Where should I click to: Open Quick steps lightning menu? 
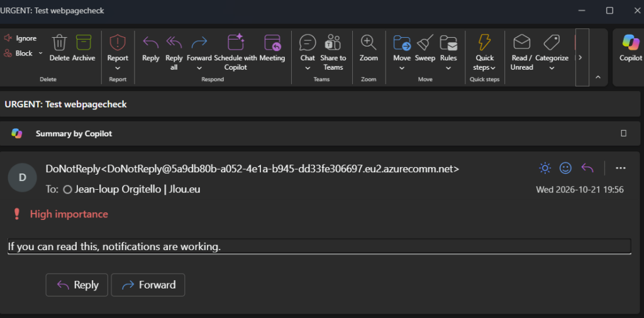tap(484, 52)
